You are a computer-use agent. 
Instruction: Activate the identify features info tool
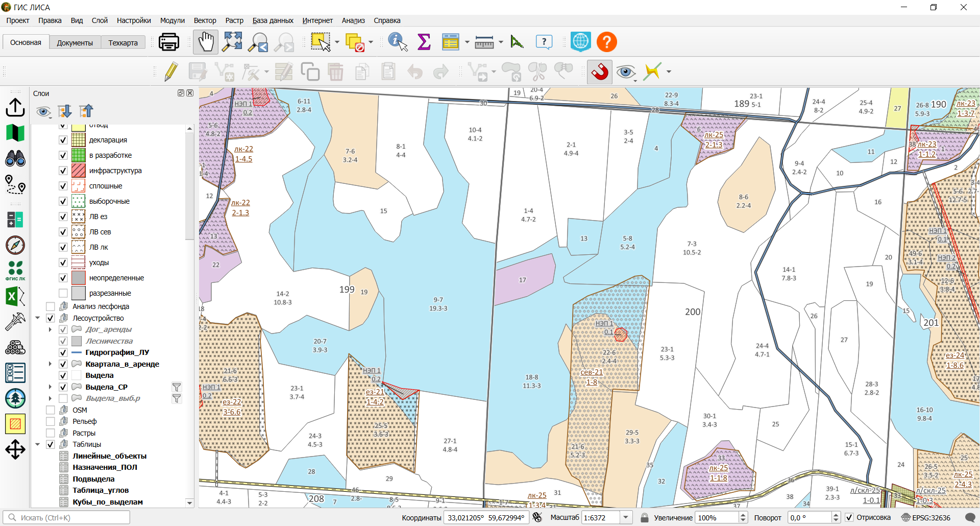pyautogui.click(x=398, y=42)
